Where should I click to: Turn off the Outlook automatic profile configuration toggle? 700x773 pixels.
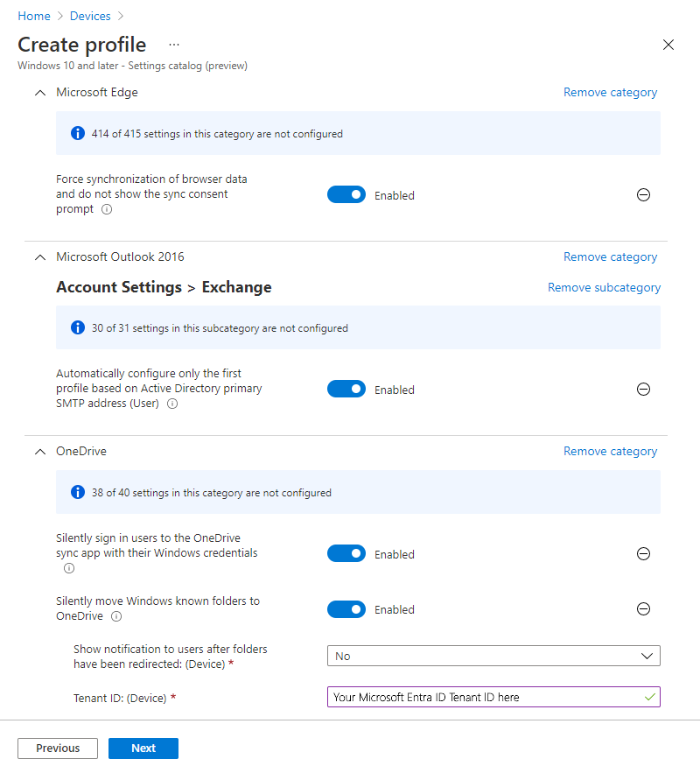[346, 389]
